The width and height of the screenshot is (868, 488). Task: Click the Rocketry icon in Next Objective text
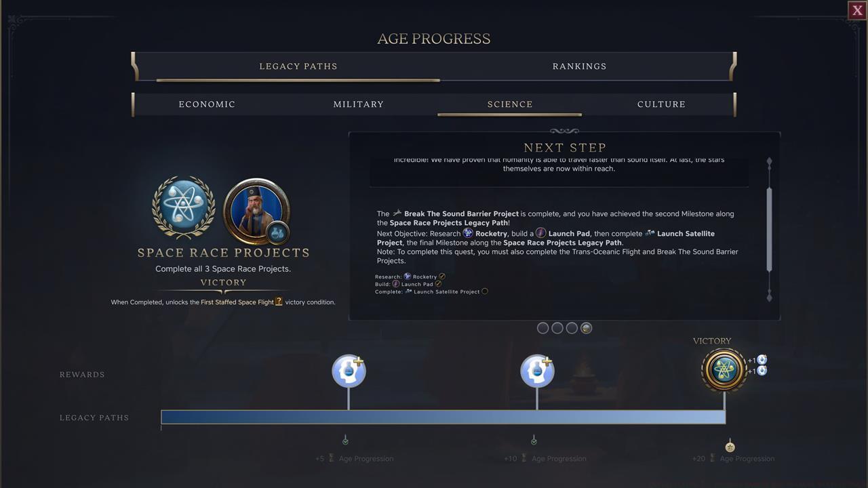468,233
